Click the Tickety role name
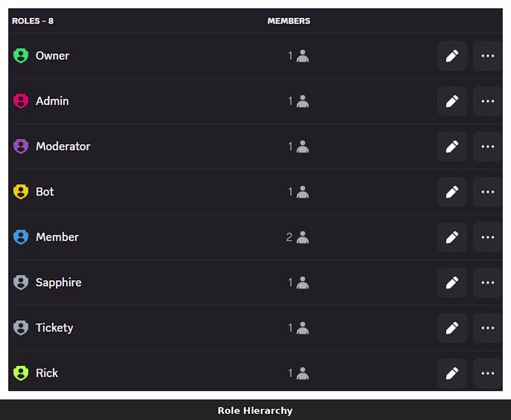 [54, 328]
